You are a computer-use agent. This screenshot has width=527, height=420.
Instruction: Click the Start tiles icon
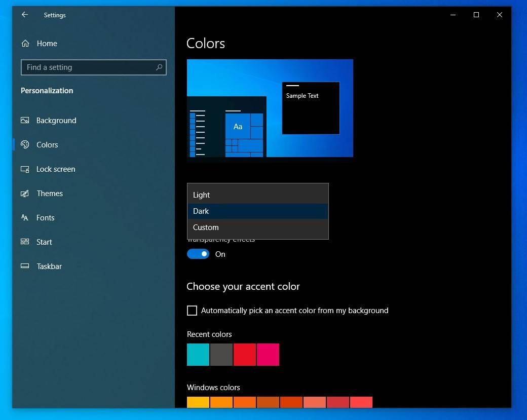tap(25, 242)
